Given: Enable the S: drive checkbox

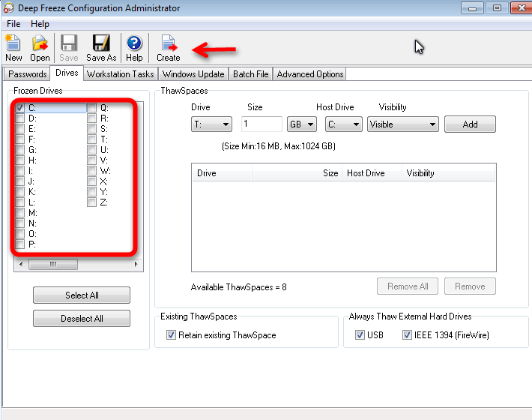Looking at the screenshot, I should click(91, 129).
